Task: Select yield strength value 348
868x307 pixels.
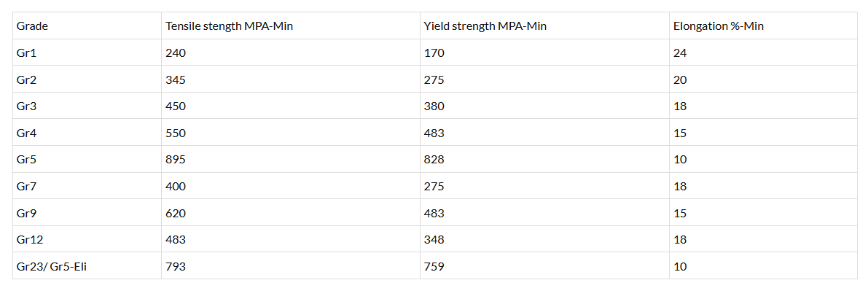Action: (x=434, y=240)
